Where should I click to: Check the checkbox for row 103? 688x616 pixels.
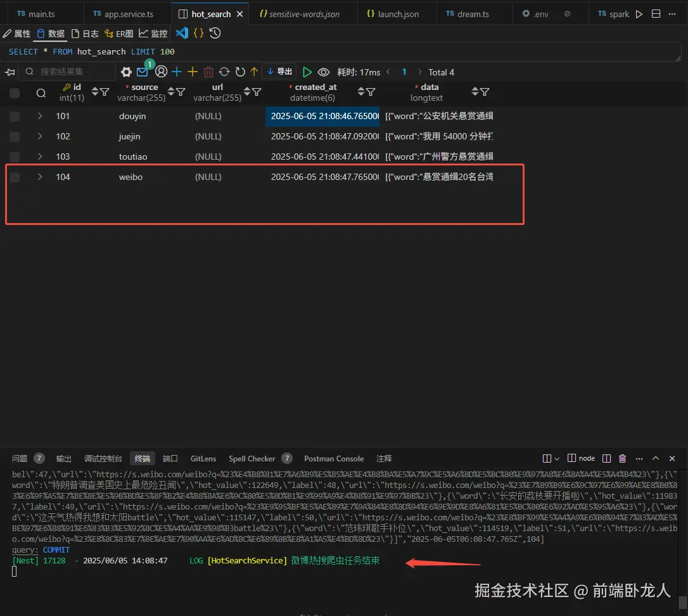click(15, 157)
